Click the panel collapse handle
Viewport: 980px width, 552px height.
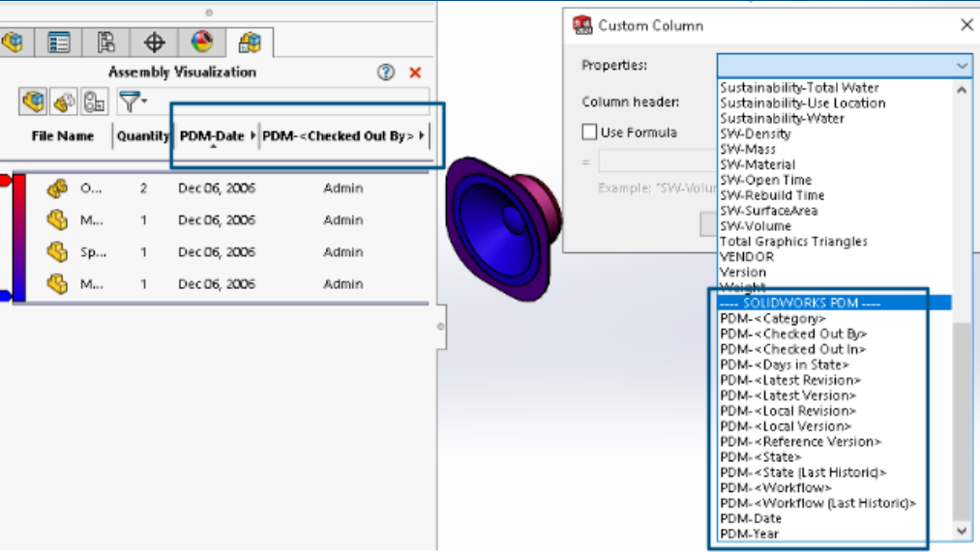(440, 327)
